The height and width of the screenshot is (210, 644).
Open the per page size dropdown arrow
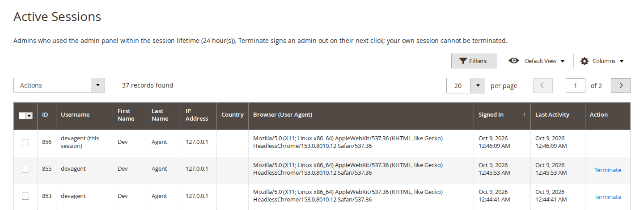(x=478, y=86)
